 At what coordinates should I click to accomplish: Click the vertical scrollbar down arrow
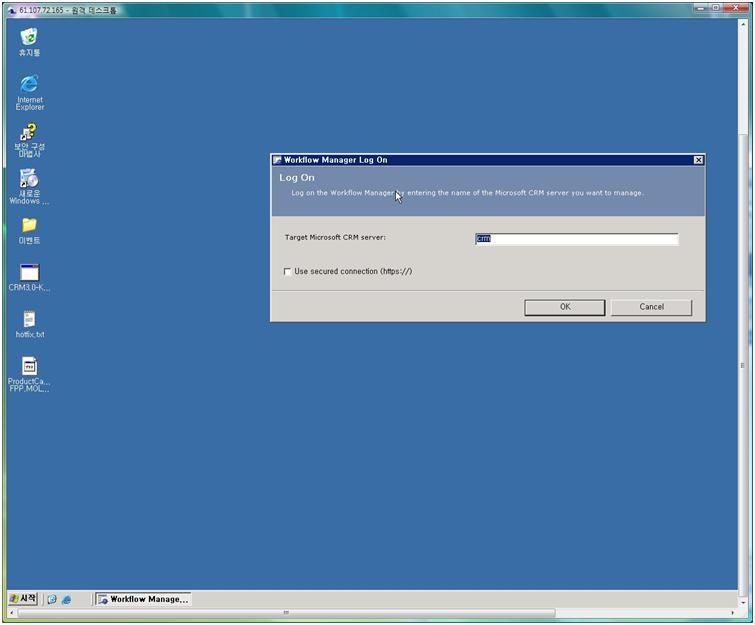742,602
